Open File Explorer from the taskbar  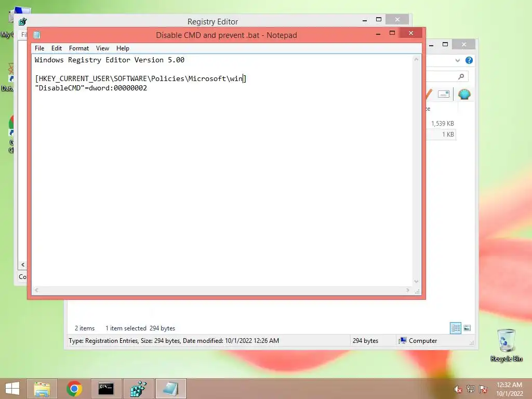42,389
